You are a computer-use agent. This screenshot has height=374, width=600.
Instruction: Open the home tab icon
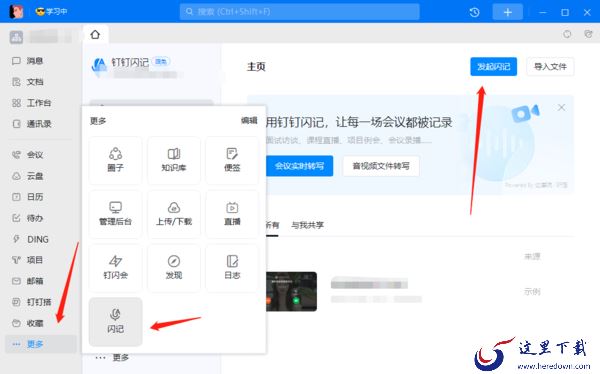tap(95, 35)
